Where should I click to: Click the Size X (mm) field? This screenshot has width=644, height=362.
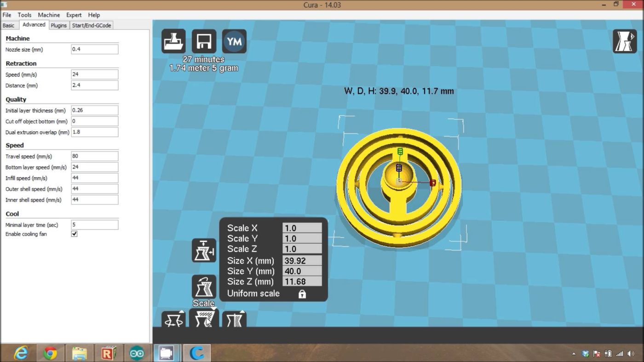(x=302, y=260)
